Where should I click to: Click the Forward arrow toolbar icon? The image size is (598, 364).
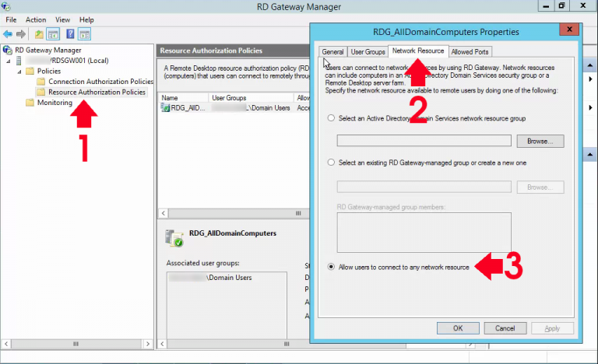21,34
